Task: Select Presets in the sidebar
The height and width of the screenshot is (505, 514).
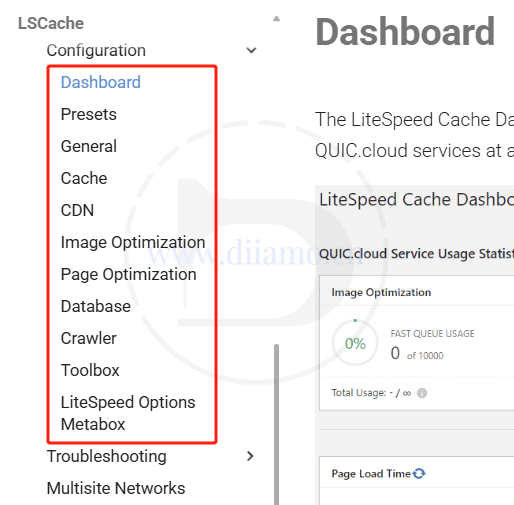Action: [89, 114]
